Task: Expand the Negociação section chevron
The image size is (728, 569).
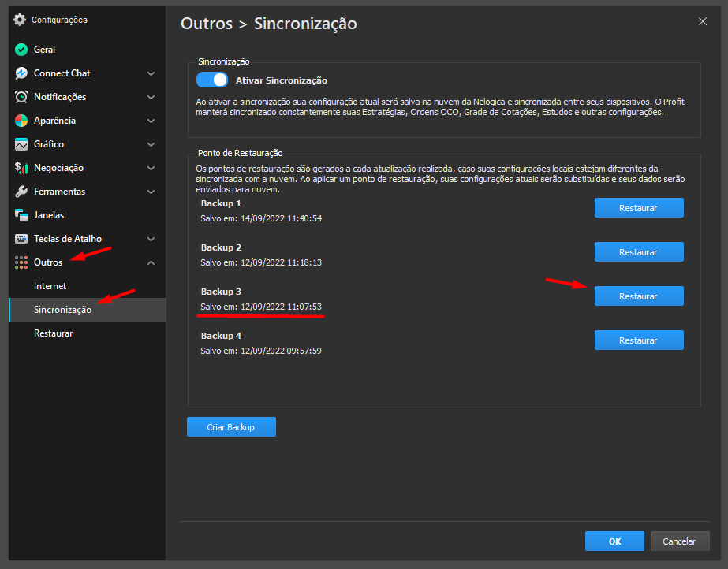Action: (151, 168)
